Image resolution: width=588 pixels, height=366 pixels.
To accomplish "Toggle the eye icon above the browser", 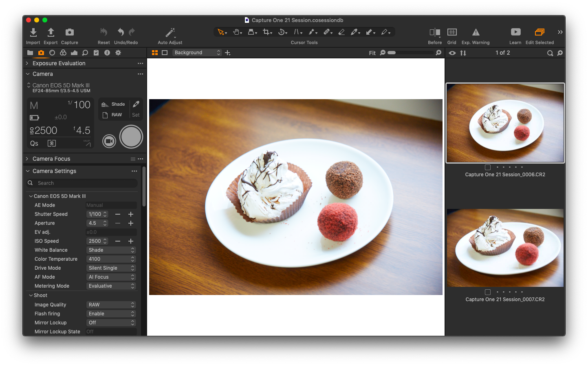I will (452, 53).
